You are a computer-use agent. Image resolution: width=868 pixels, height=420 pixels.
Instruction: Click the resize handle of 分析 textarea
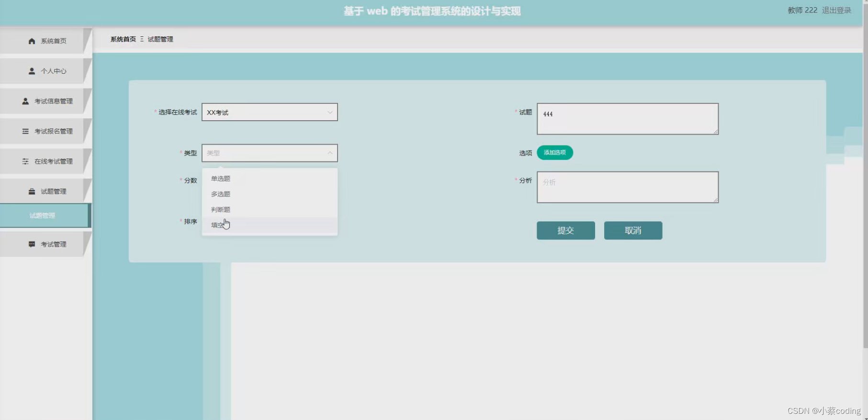pos(715,200)
